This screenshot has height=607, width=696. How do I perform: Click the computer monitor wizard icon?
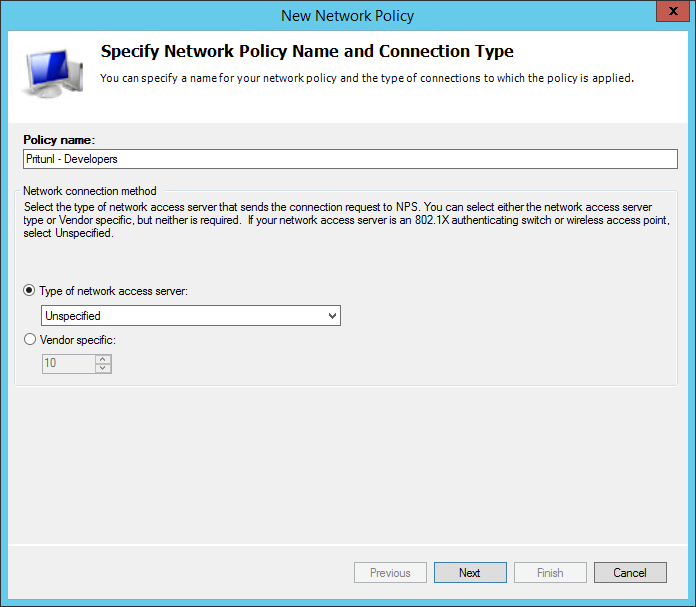point(53,73)
